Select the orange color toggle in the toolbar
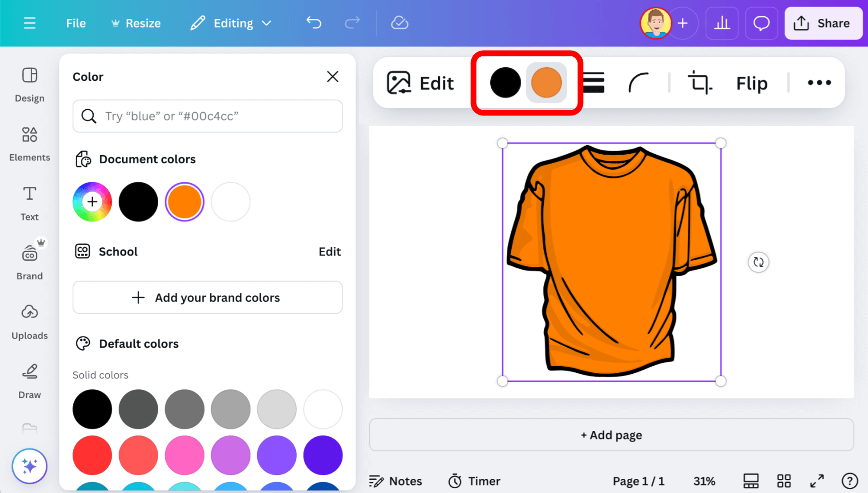 (x=547, y=83)
